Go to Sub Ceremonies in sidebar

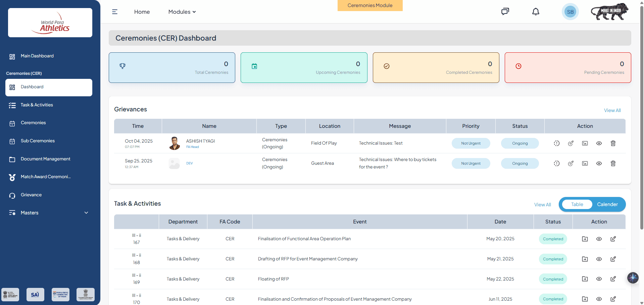tap(38, 141)
